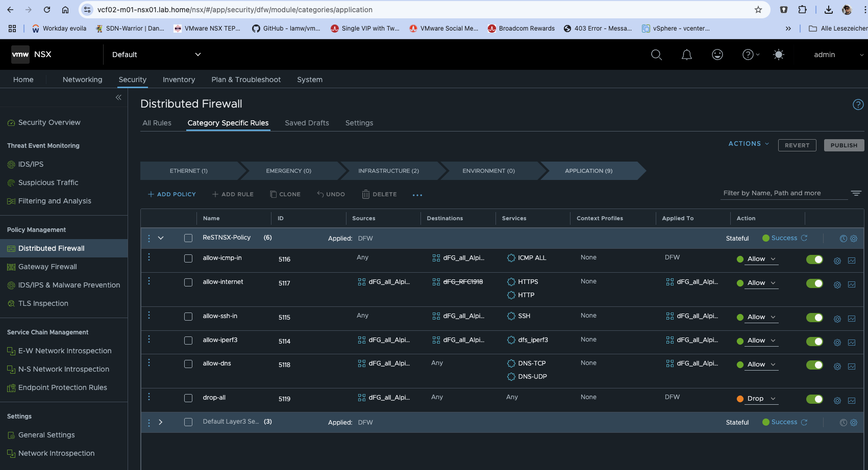Viewport: 868px width, 470px height.
Task: Open the ACTIONS dropdown
Action: pos(748,143)
